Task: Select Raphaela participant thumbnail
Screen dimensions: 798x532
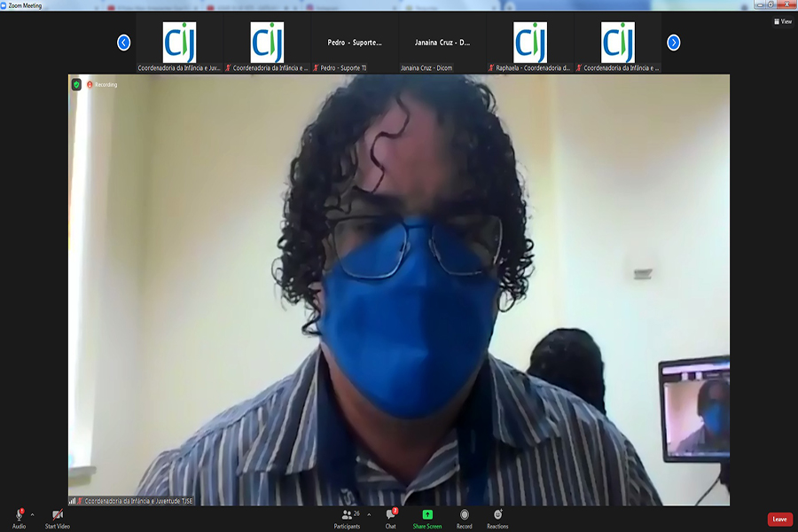Action: pos(530,43)
